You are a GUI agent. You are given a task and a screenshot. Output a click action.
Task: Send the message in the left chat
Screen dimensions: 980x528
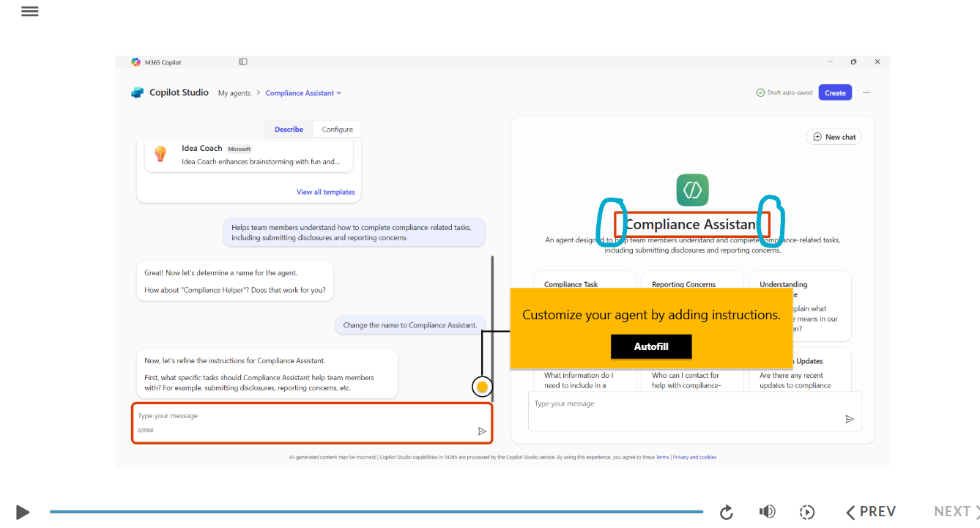coord(482,431)
